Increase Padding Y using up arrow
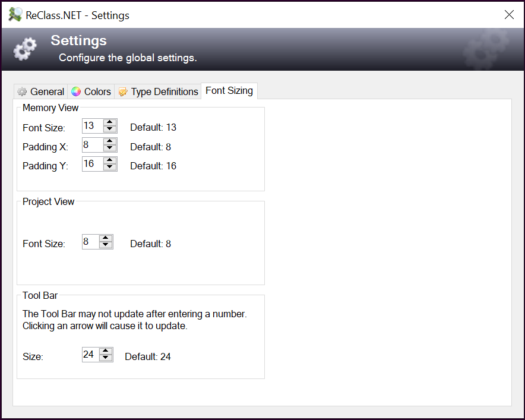 point(110,160)
